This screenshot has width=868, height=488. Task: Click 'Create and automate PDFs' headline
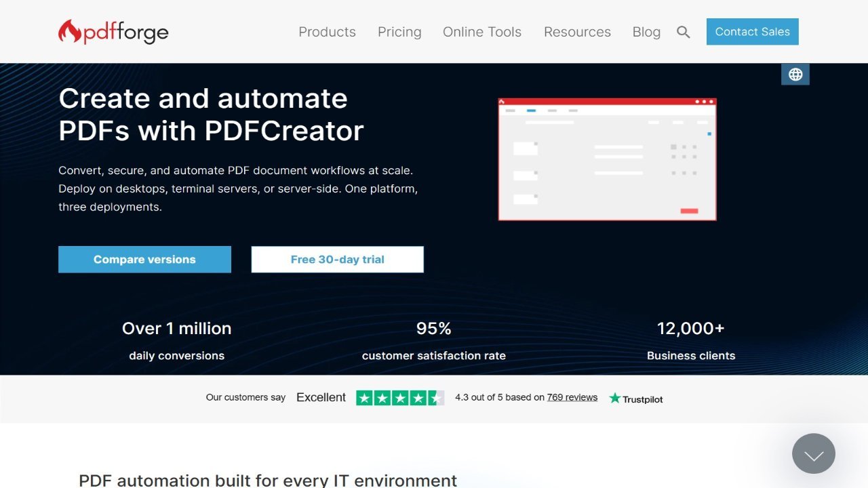coord(211,115)
